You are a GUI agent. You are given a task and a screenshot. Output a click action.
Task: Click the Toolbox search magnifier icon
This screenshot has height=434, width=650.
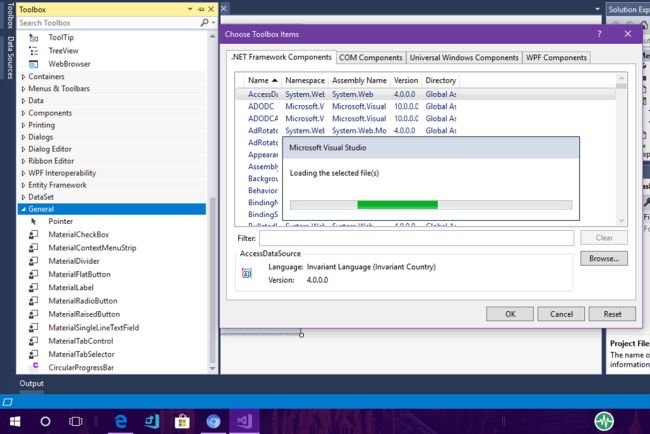(204, 23)
